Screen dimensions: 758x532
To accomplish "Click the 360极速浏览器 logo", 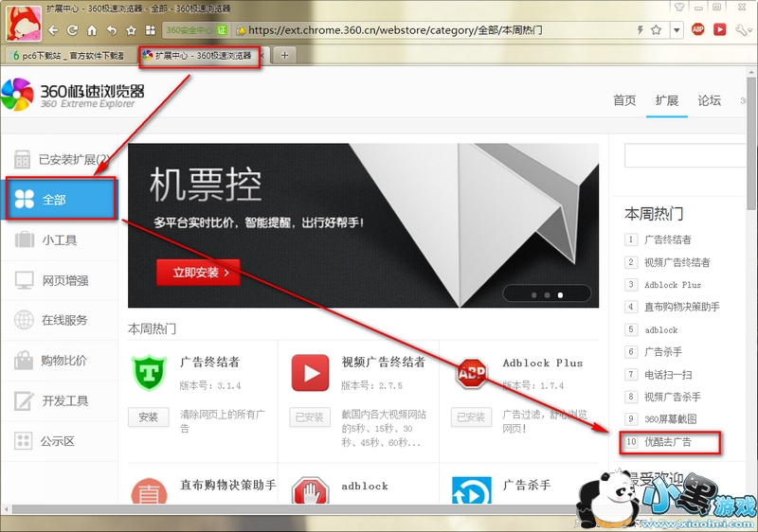I will (x=73, y=95).
